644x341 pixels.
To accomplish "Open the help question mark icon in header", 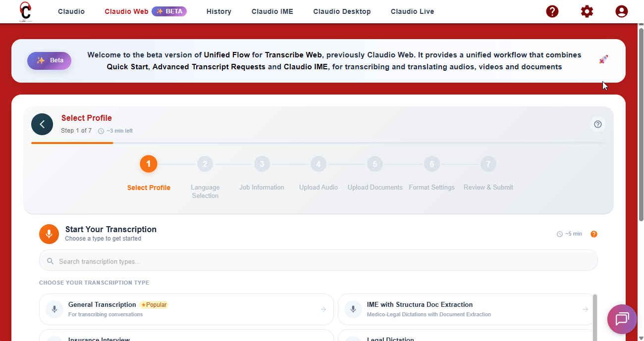I will click(x=552, y=11).
